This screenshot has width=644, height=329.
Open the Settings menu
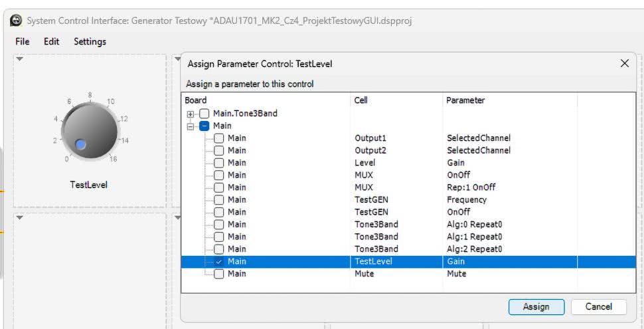click(x=90, y=41)
